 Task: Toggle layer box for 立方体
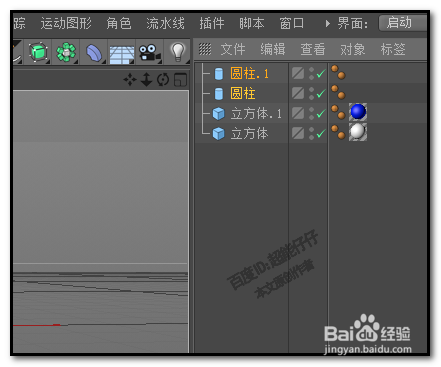tap(298, 133)
